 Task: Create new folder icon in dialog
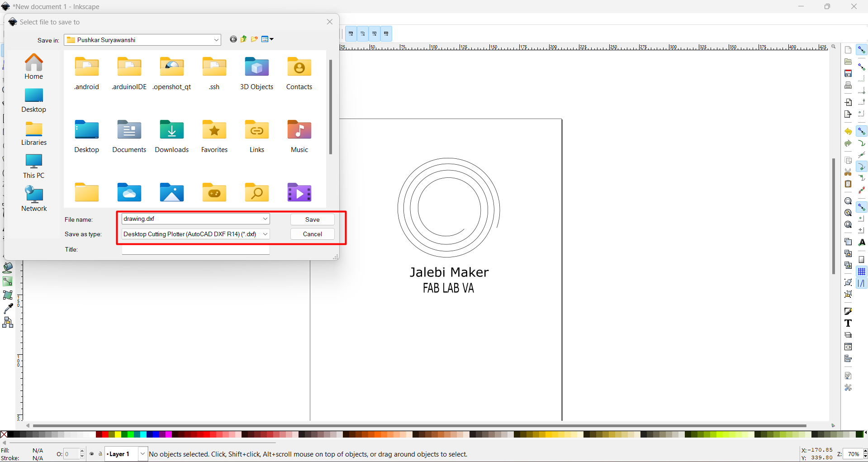pos(254,39)
